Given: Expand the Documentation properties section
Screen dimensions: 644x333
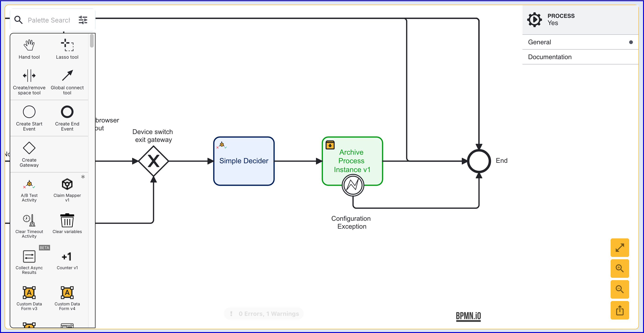Looking at the screenshot, I should (x=580, y=57).
